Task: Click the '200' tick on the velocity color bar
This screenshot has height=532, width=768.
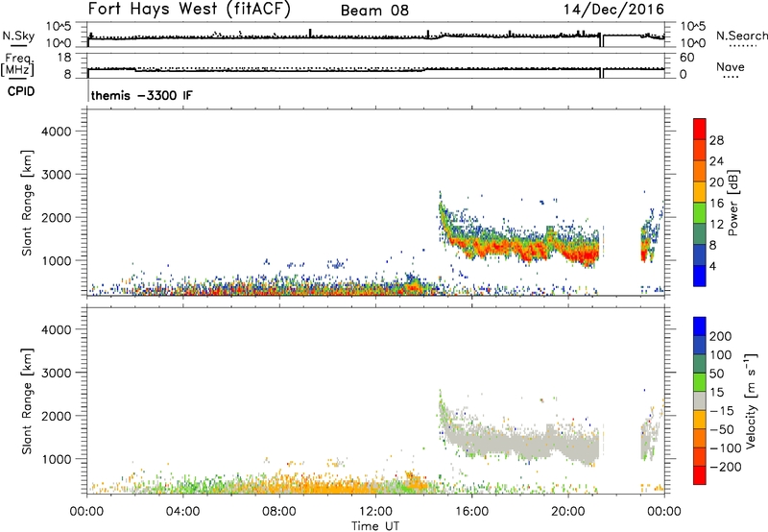Action: coord(721,336)
